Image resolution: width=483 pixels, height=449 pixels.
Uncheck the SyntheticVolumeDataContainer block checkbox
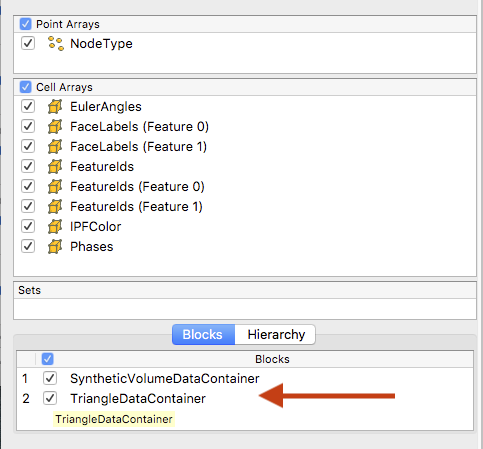pyautogui.click(x=50, y=378)
